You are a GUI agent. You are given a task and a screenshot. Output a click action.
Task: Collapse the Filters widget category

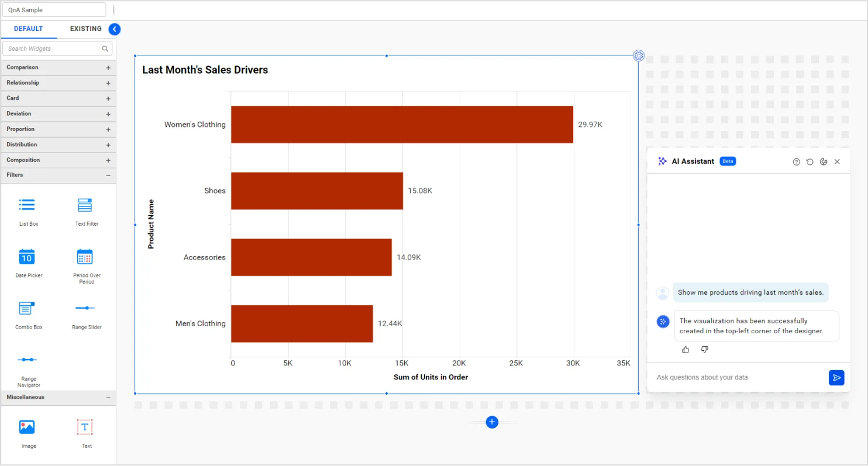108,175
